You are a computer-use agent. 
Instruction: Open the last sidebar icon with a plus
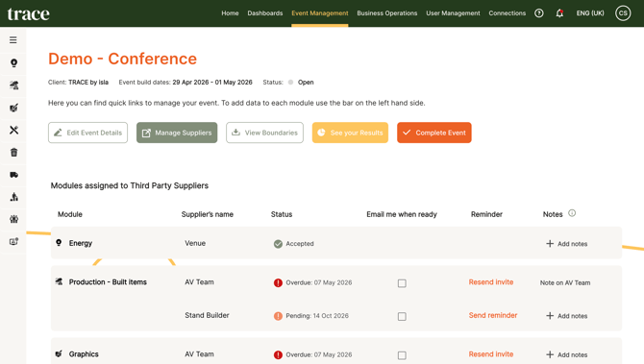(13, 242)
